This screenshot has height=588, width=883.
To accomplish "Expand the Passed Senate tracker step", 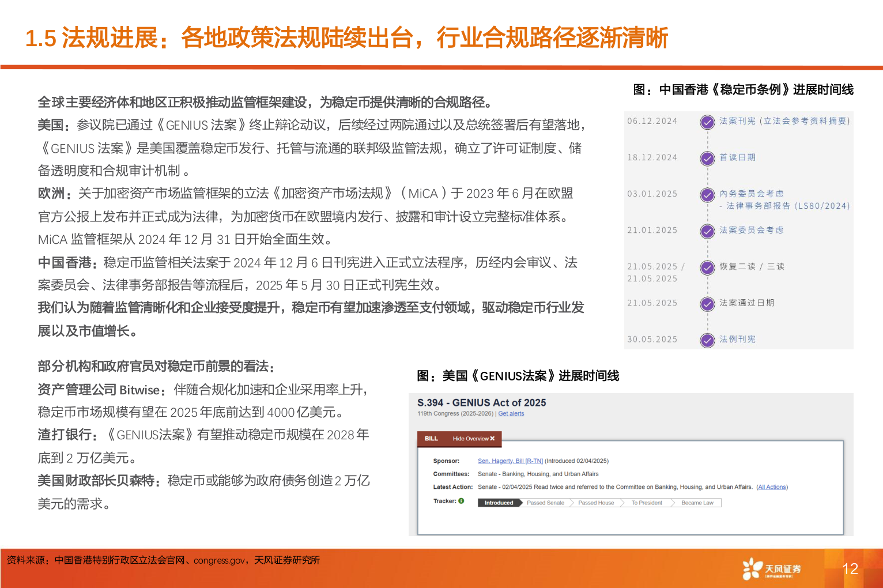I will [545, 502].
